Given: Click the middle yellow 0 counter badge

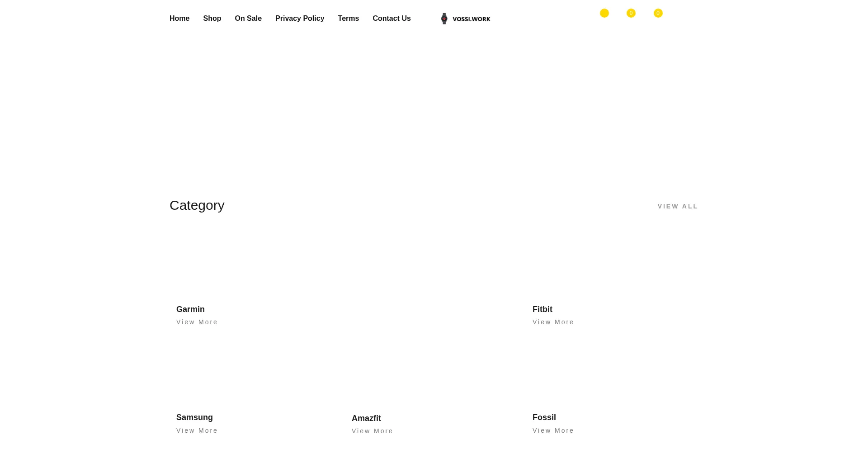Looking at the screenshot, I should (631, 13).
